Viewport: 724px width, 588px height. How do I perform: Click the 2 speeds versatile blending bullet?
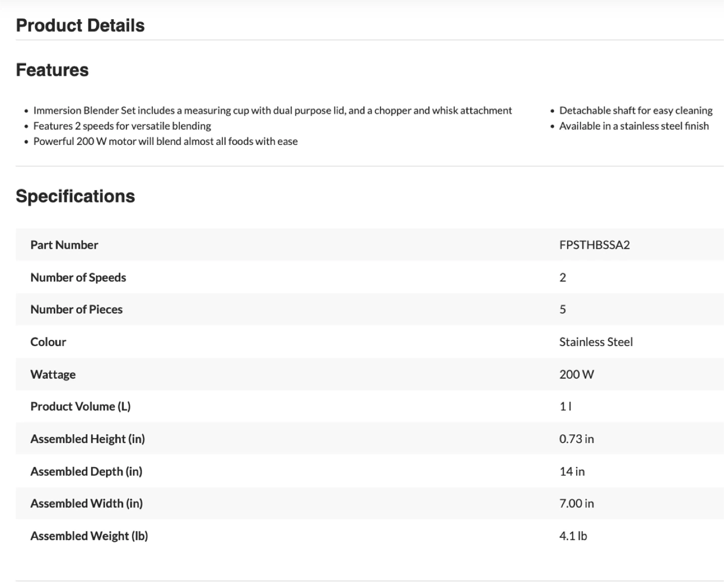122,126
